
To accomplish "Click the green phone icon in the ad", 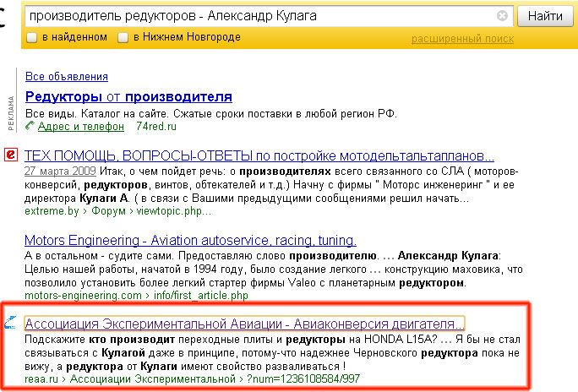I will click(x=30, y=126).
